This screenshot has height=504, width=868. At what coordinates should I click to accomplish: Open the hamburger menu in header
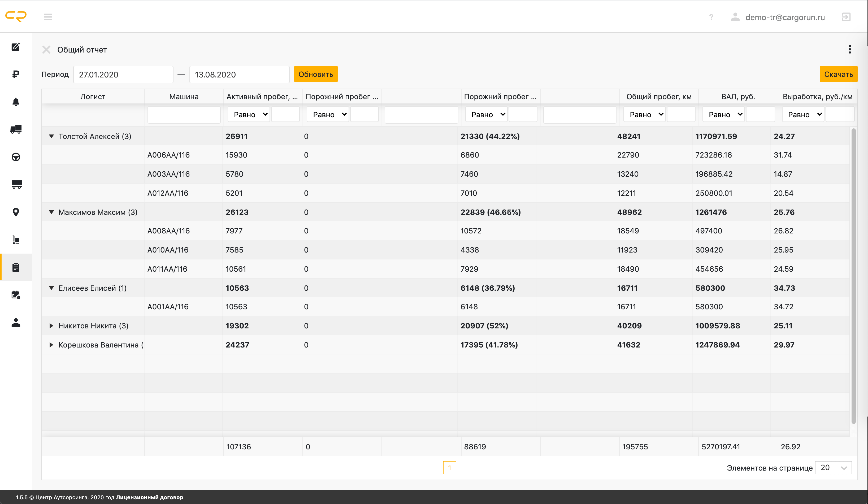47,17
